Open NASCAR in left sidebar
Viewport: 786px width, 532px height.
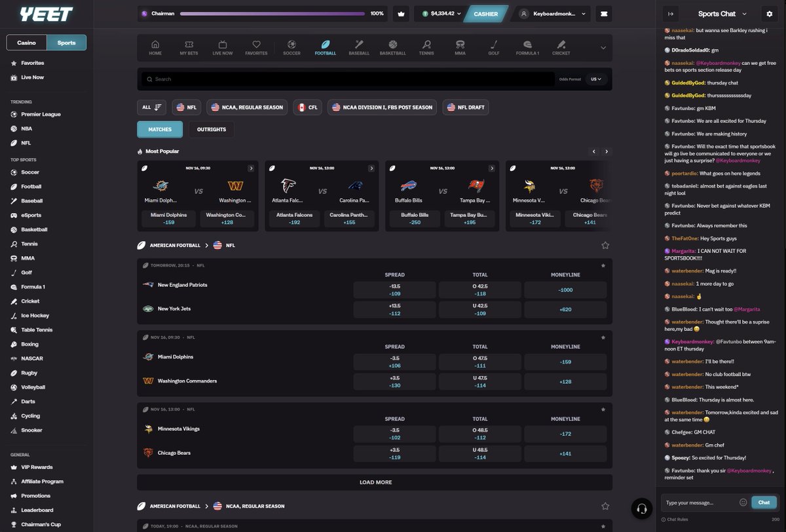pos(31,358)
